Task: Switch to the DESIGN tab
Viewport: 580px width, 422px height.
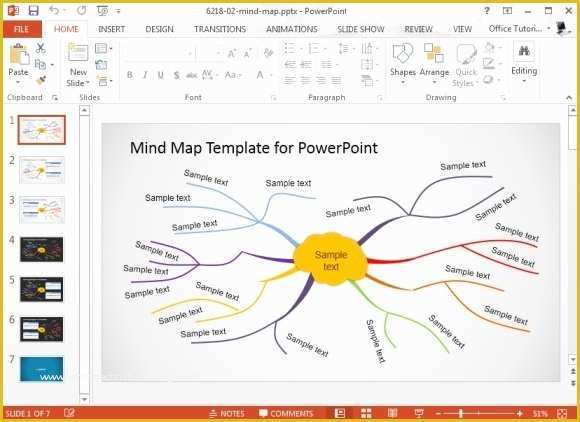Action: click(x=159, y=29)
